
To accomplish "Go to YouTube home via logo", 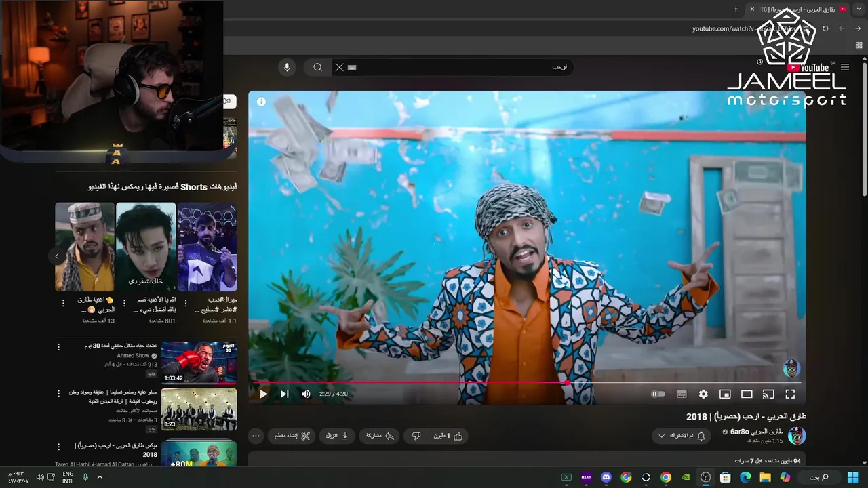I will pos(808,67).
